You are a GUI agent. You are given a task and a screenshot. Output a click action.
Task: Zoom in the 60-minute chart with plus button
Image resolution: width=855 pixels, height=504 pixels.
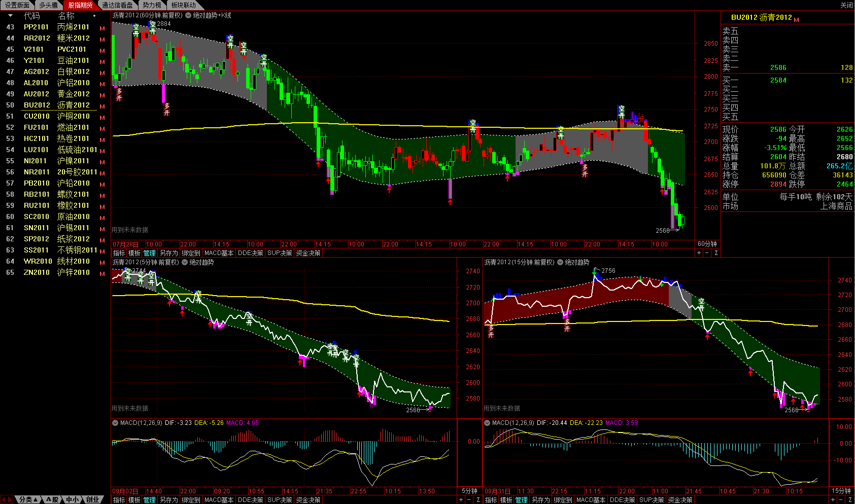point(699,253)
